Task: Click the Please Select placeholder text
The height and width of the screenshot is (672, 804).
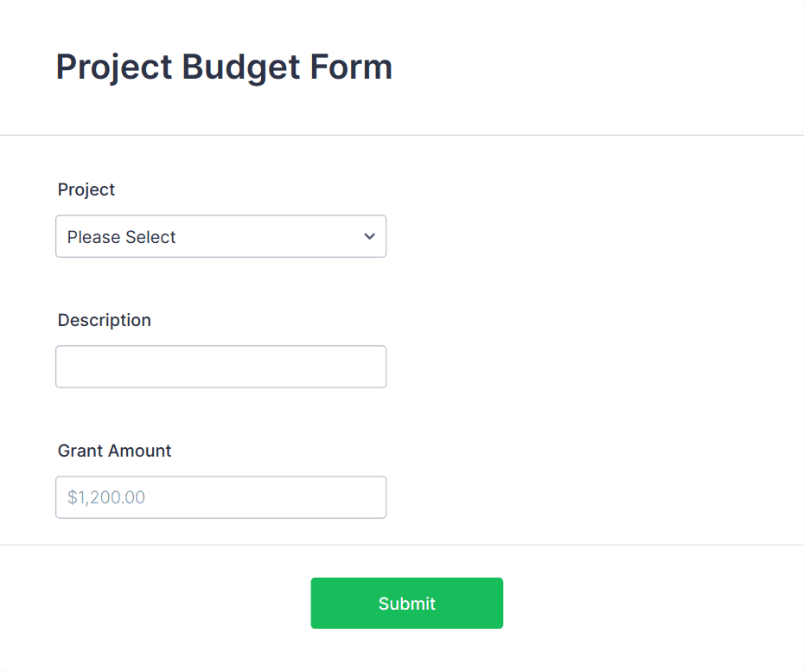Action: 121,236
